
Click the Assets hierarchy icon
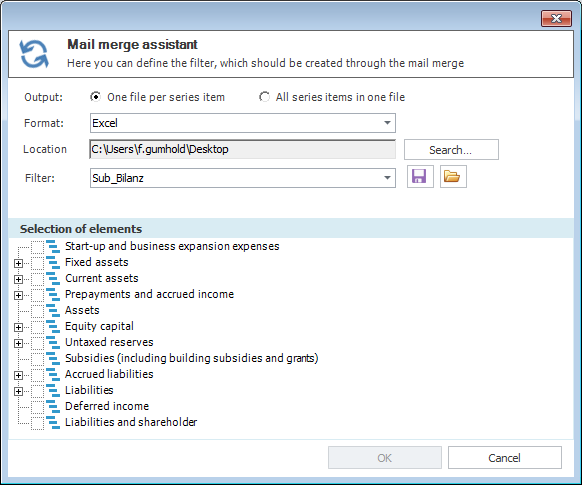point(53,311)
